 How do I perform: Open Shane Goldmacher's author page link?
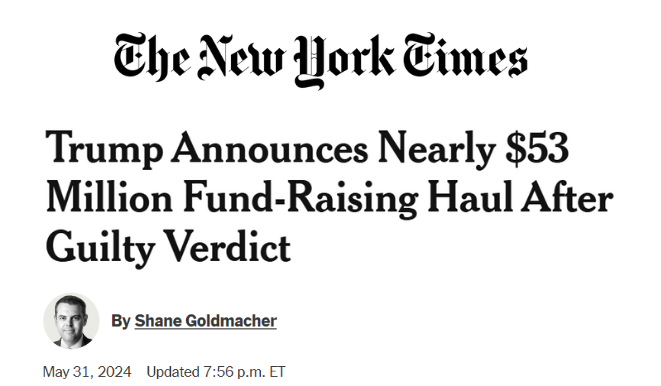pyautogui.click(x=206, y=321)
